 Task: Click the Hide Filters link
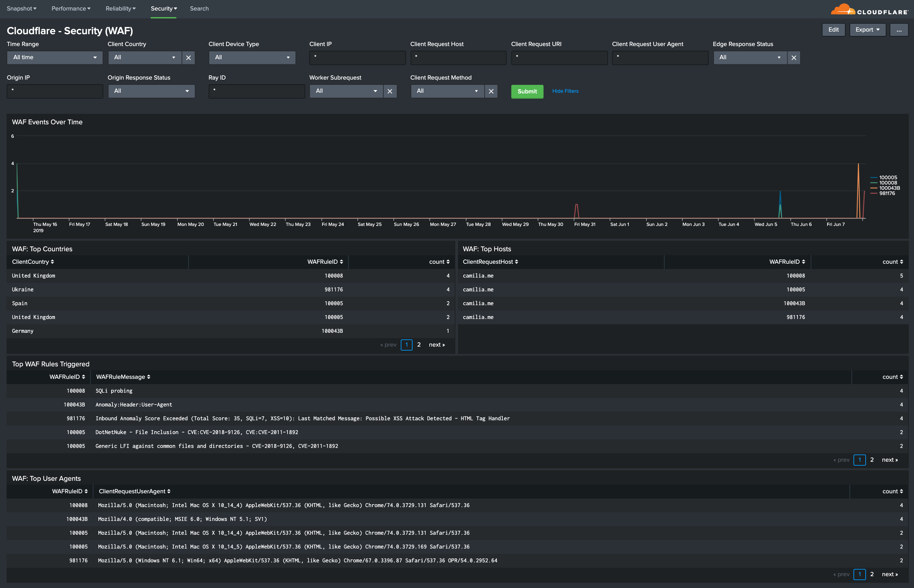565,90
